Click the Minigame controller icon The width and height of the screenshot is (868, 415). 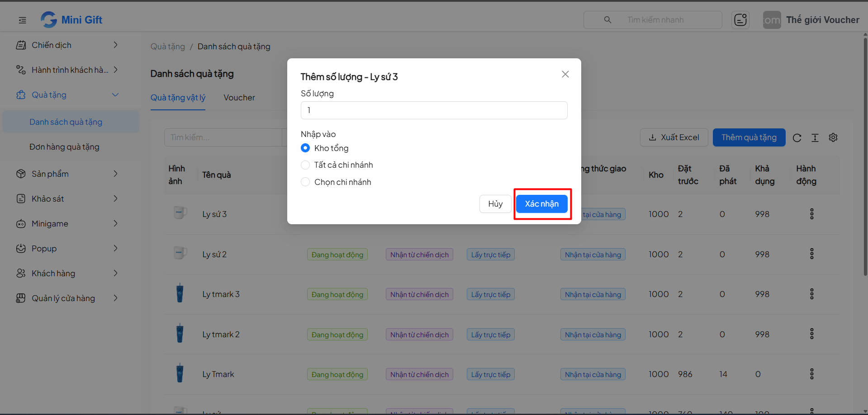click(x=21, y=223)
